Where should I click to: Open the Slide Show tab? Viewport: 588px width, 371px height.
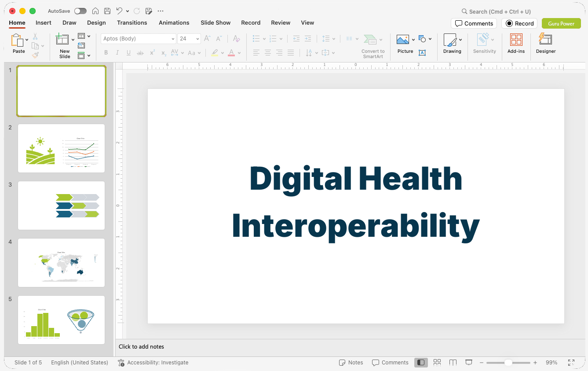coord(215,22)
